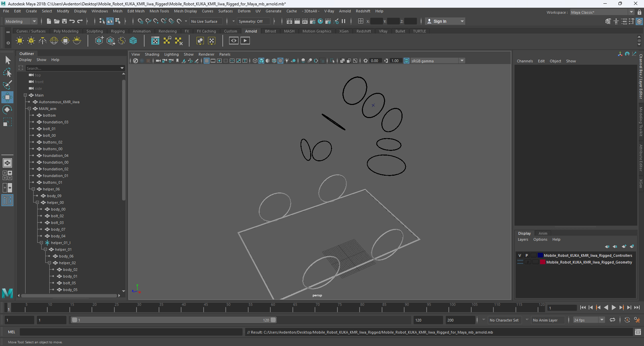
Task: Toggle view color management icon
Action: pos(407,61)
